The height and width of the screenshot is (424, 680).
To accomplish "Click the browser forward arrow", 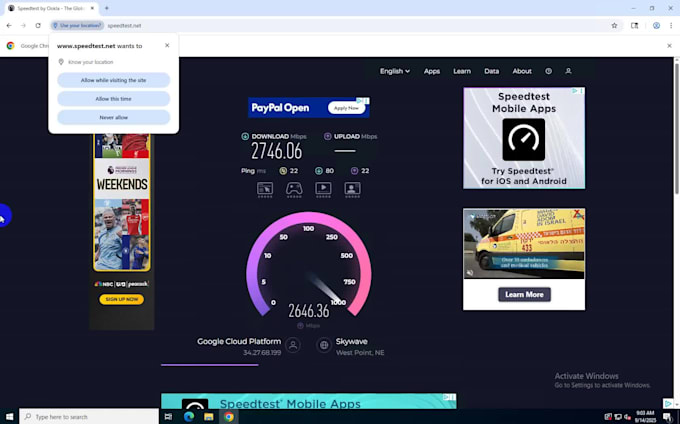I will click(x=23, y=26).
